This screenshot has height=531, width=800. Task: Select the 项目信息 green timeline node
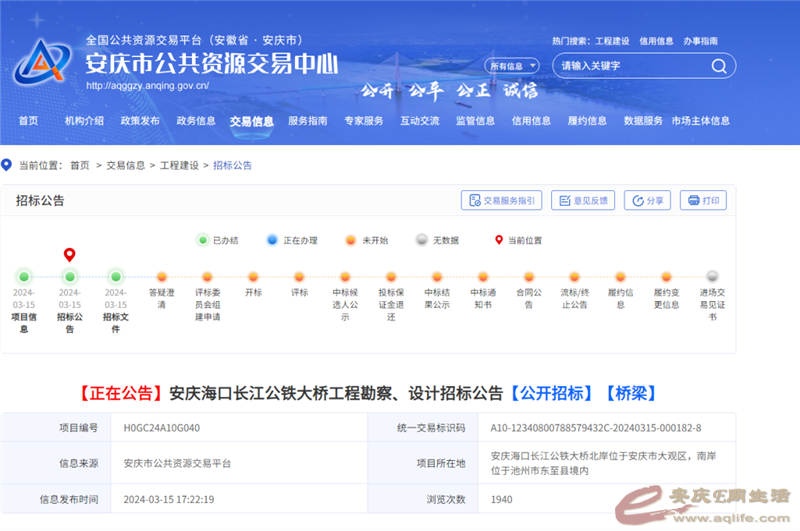point(24,277)
